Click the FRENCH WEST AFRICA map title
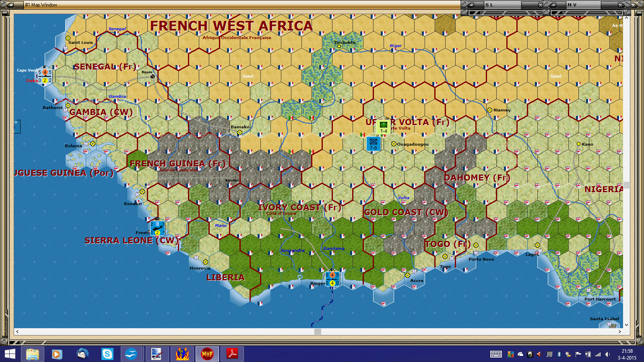 pos(231,26)
